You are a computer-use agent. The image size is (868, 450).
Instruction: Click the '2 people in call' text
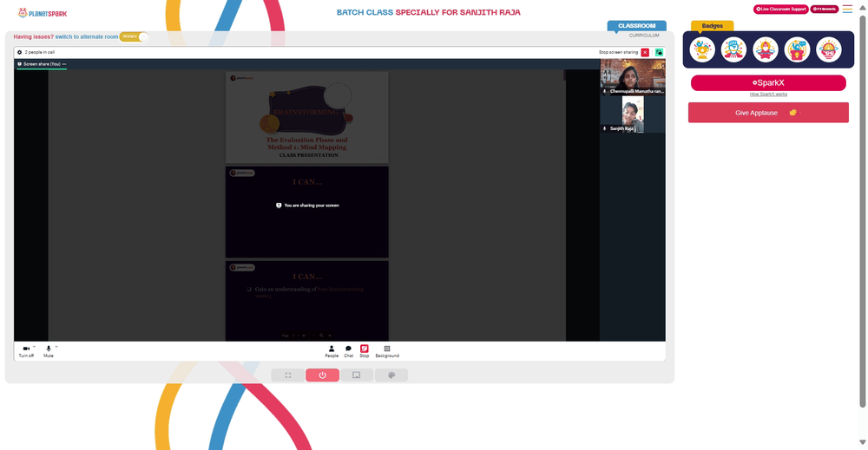39,53
